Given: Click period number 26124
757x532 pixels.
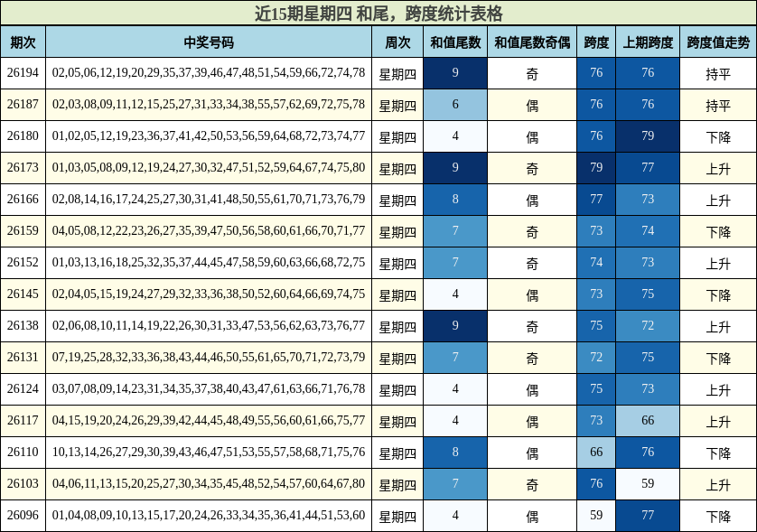Looking at the screenshot, I should pyautogui.click(x=23, y=389).
